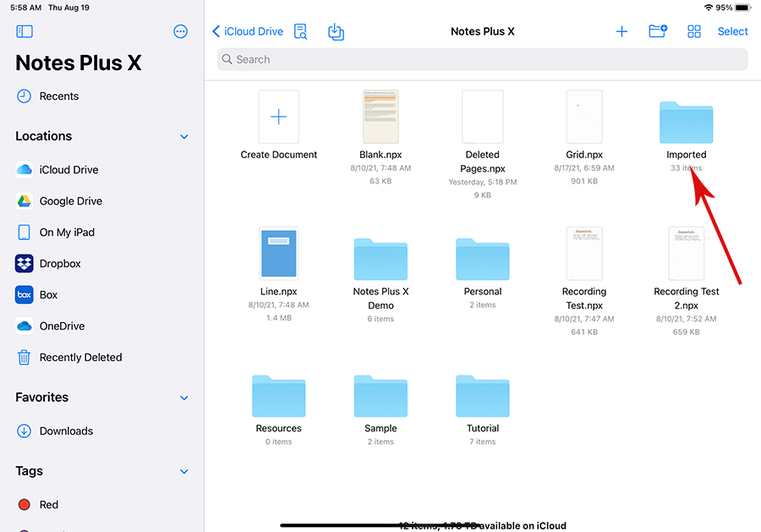This screenshot has width=761, height=532.
Task: Click the "7 items" label under Tutorial
Action: tap(483, 442)
